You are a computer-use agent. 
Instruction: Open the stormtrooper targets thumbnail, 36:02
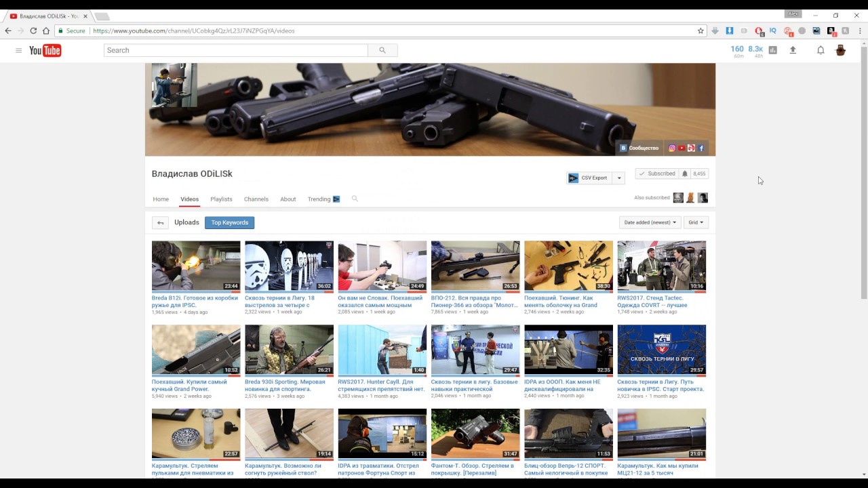click(289, 266)
